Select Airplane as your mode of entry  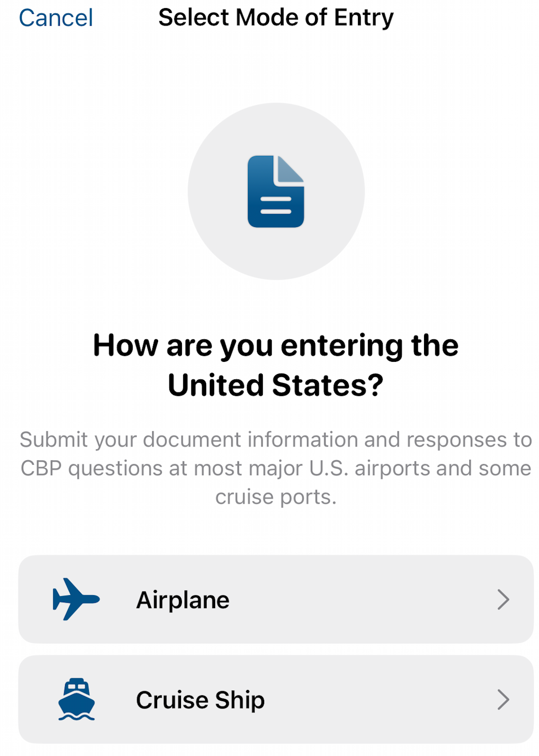(x=269, y=599)
